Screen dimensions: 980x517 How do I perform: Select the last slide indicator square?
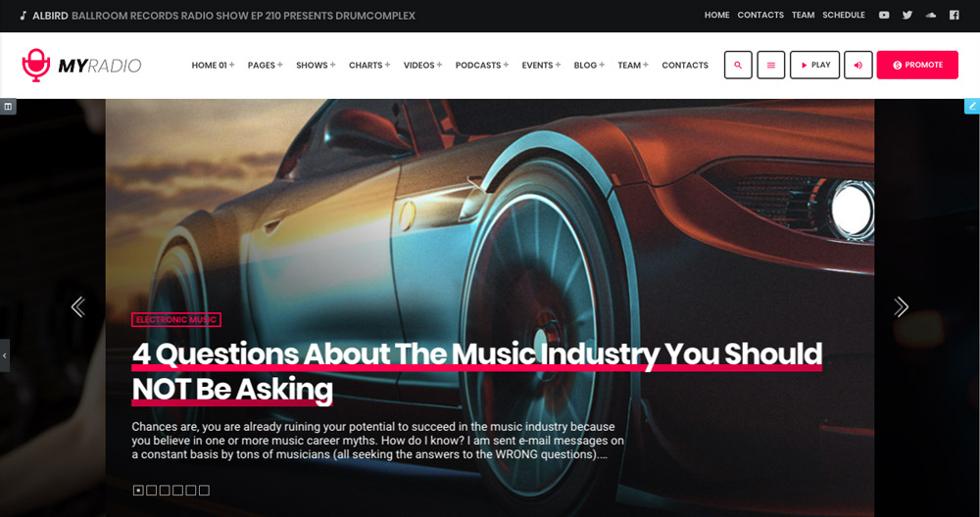point(205,491)
